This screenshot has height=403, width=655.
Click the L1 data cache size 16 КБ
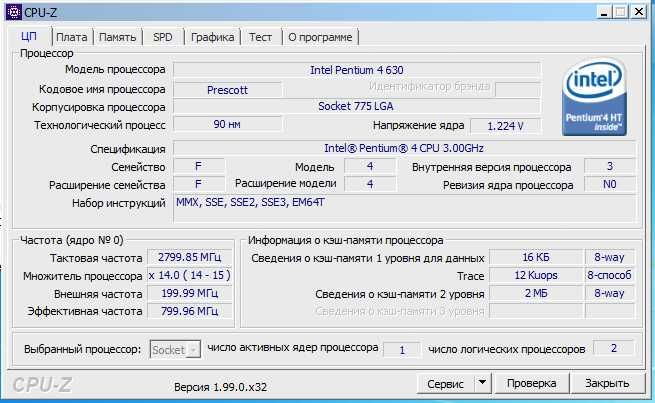click(x=536, y=257)
